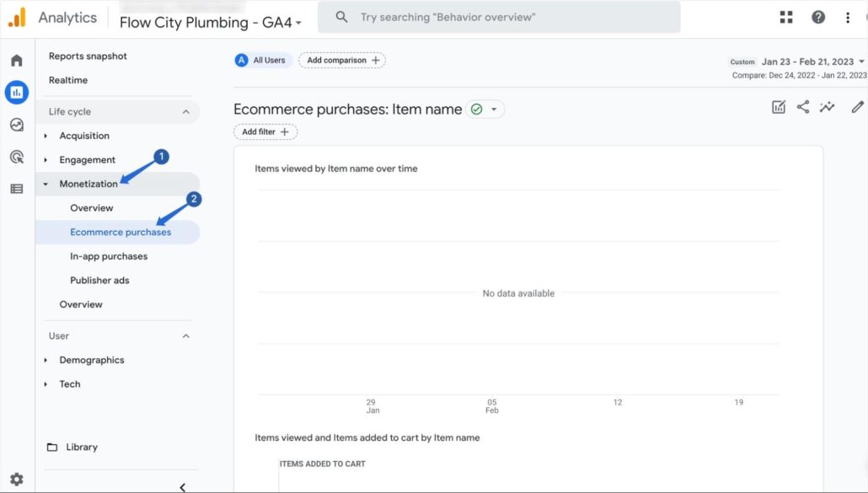Click the search magnifier icon

click(x=341, y=17)
